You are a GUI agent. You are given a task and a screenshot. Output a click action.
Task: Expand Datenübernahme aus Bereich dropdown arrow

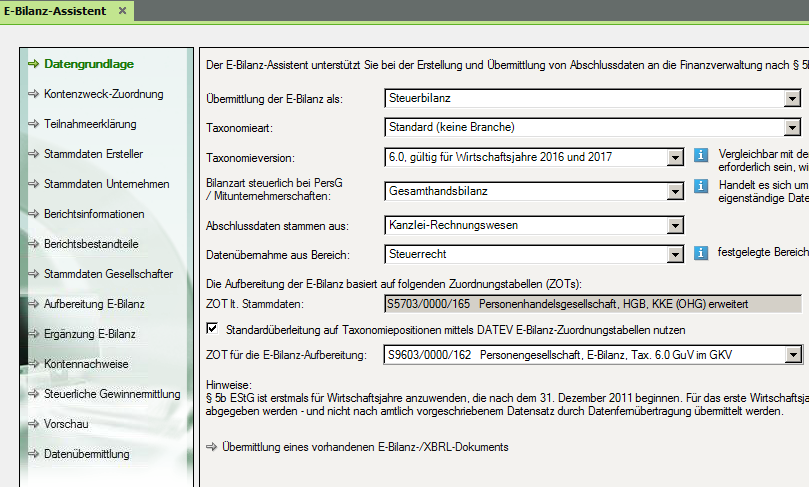point(675,254)
